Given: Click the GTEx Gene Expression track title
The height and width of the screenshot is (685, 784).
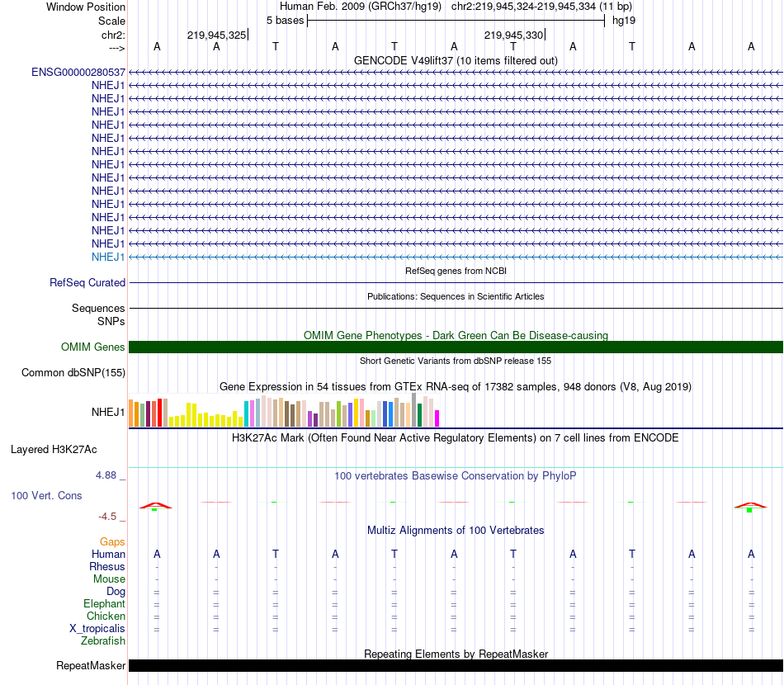Looking at the screenshot, I should [456, 386].
